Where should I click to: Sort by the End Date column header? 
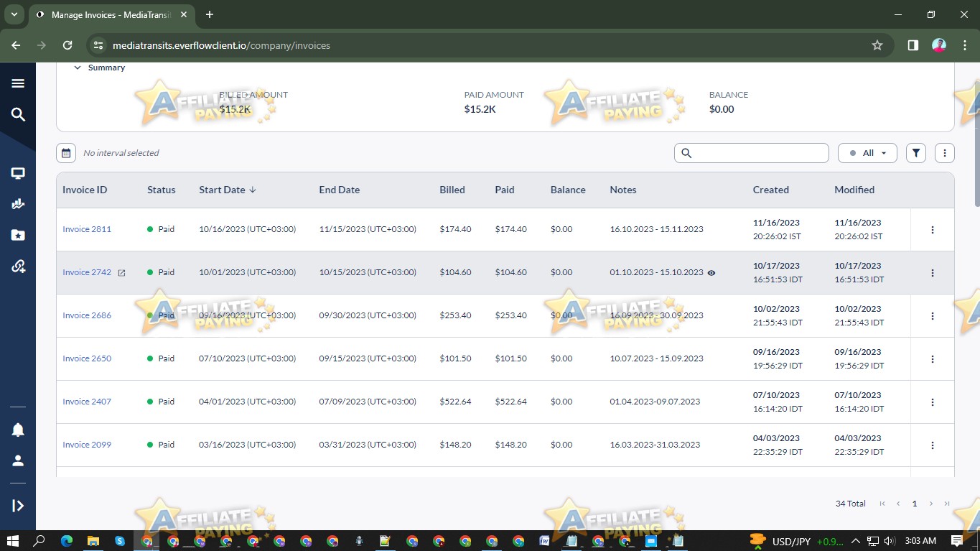coord(340,190)
